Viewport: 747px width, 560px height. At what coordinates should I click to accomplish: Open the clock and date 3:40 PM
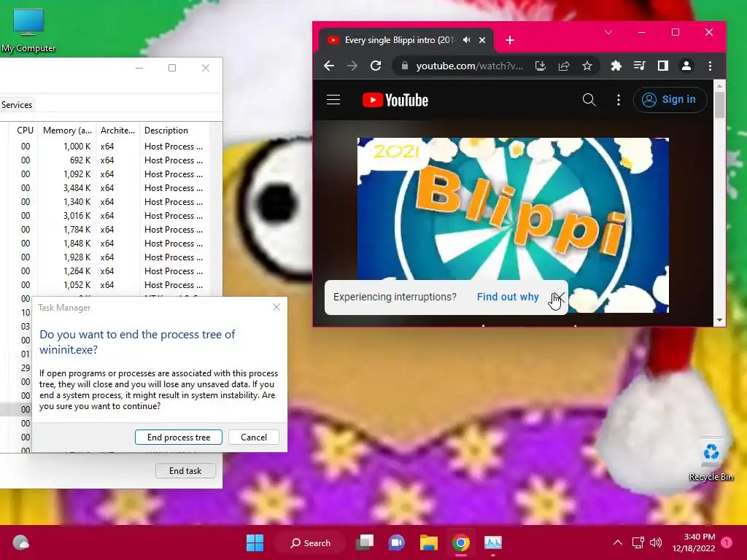[694, 542]
